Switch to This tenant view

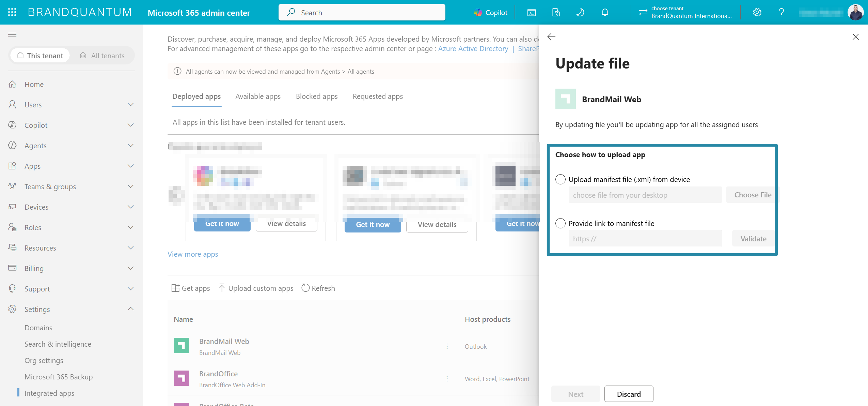pos(40,56)
